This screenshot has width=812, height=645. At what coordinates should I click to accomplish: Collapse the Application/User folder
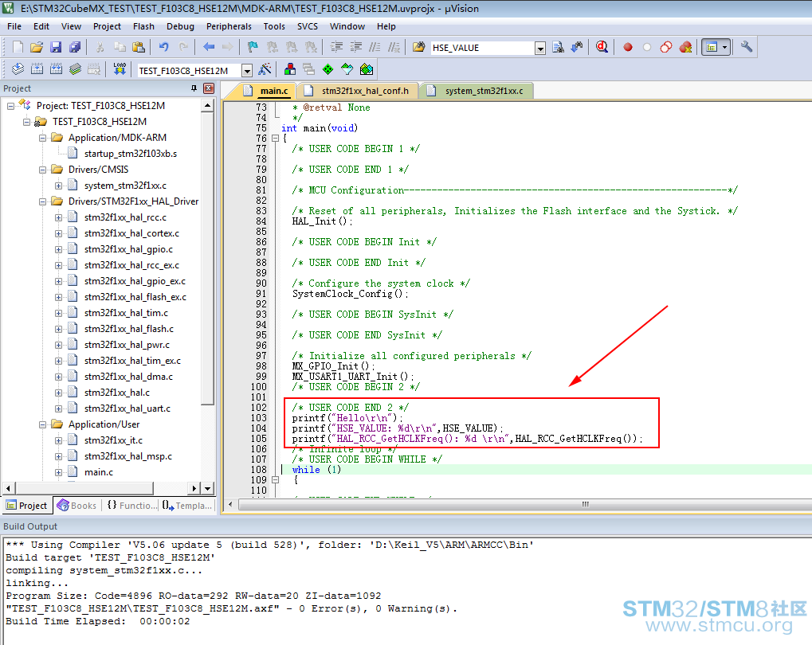(42, 425)
